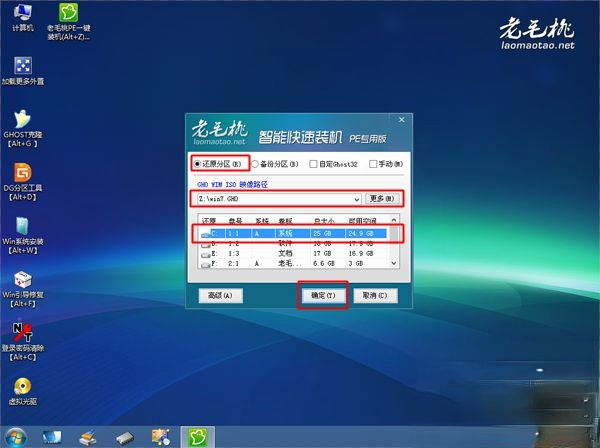Launch 登录密码清除 desktop shortcut
This screenshot has width=600, height=448.
(x=23, y=342)
